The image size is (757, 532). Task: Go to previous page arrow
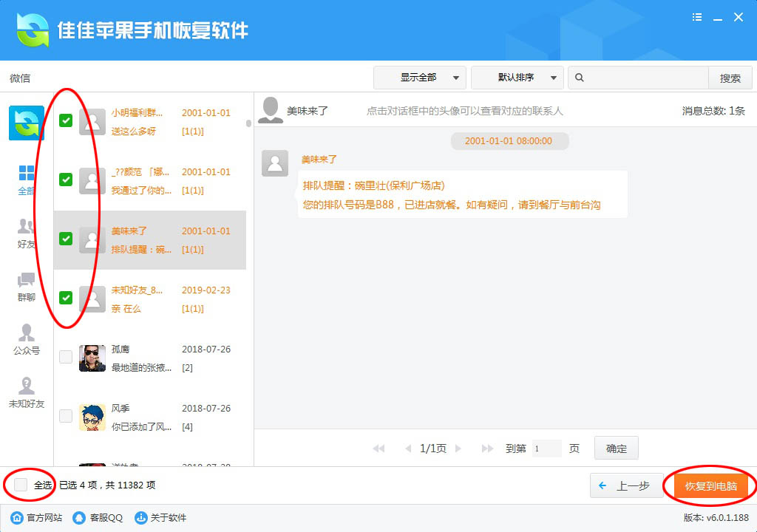(408, 449)
